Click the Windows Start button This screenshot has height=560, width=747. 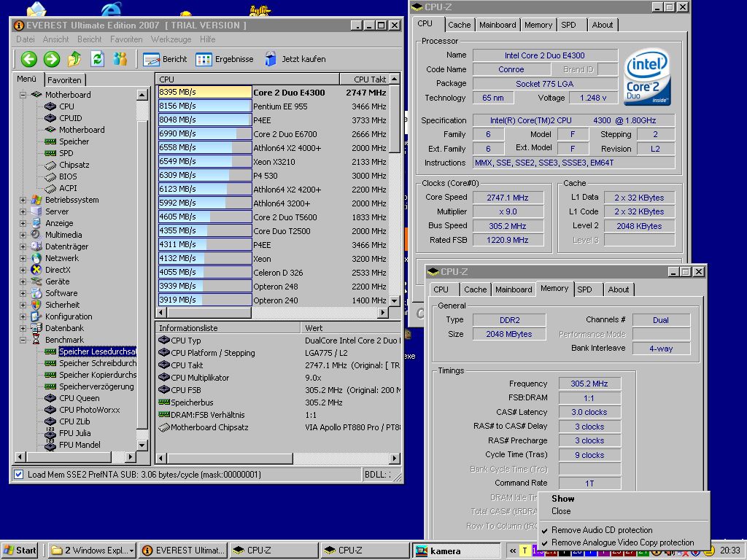(20, 551)
